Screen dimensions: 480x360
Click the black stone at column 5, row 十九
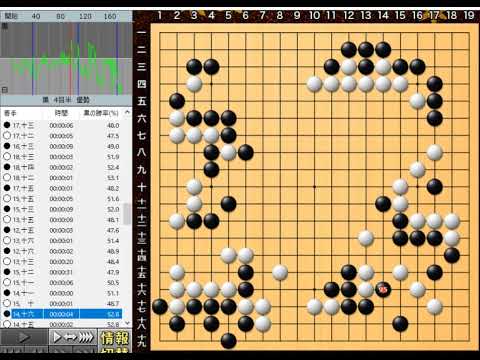[228, 341]
